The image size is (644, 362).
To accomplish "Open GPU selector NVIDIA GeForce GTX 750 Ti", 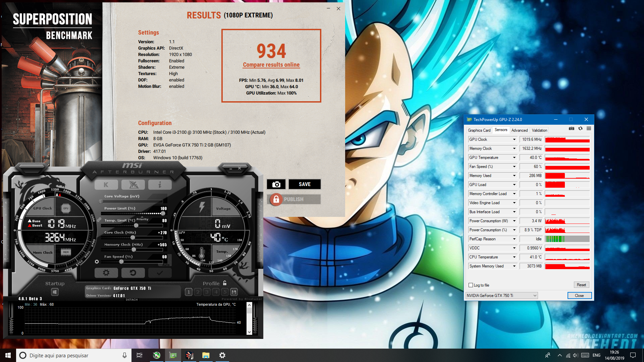I will pos(501,296).
